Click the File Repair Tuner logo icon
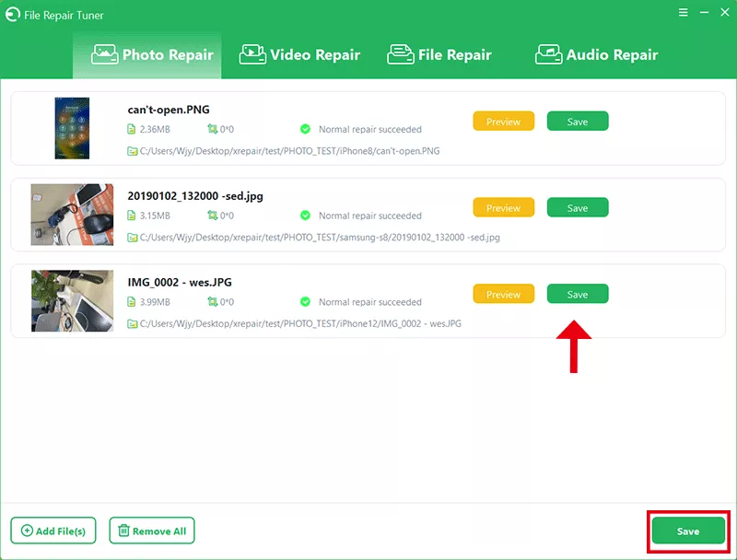737x560 pixels. click(x=13, y=15)
